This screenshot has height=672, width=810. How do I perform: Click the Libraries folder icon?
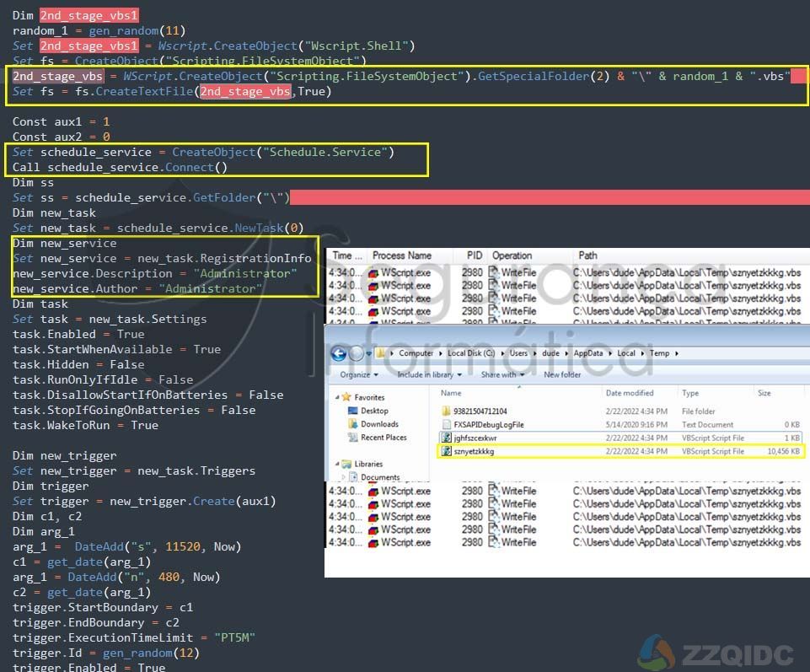tap(346, 465)
